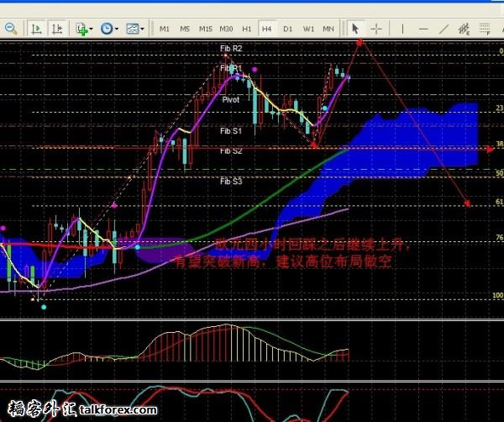Select the cursor pointer tool

coord(355,29)
